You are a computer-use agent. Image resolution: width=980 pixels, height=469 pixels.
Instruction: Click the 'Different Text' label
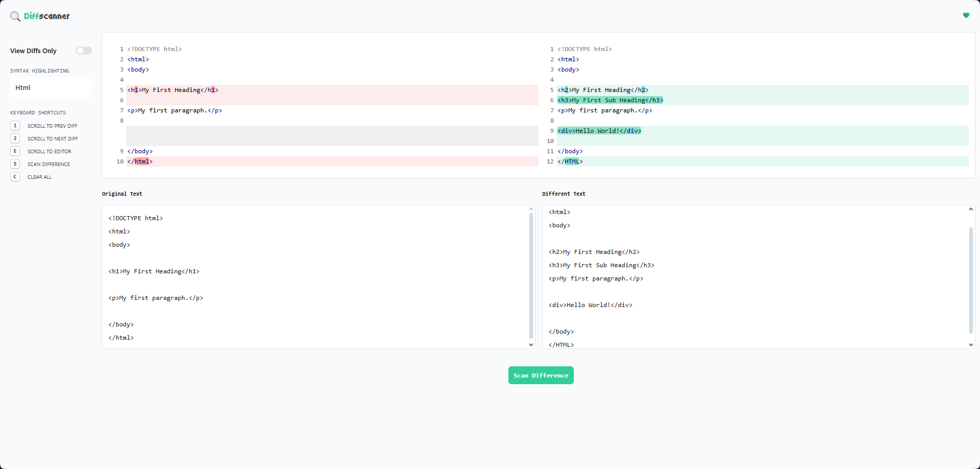point(564,194)
